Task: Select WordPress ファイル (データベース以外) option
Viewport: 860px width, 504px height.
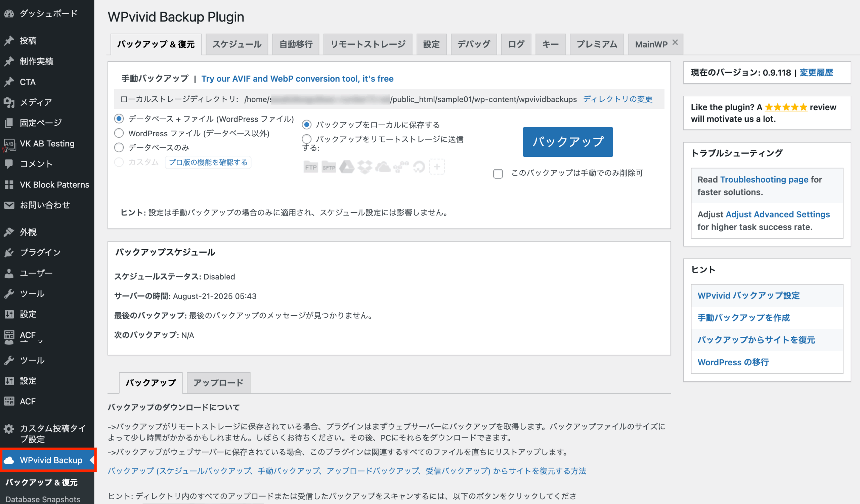Action: (119, 133)
